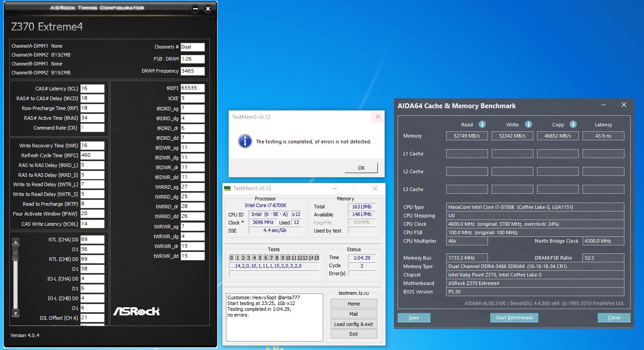Select the tRRD_L RAS to RAS Delay field
Image resolution: width=644 pixels, height=350 pixels.
[92, 165]
